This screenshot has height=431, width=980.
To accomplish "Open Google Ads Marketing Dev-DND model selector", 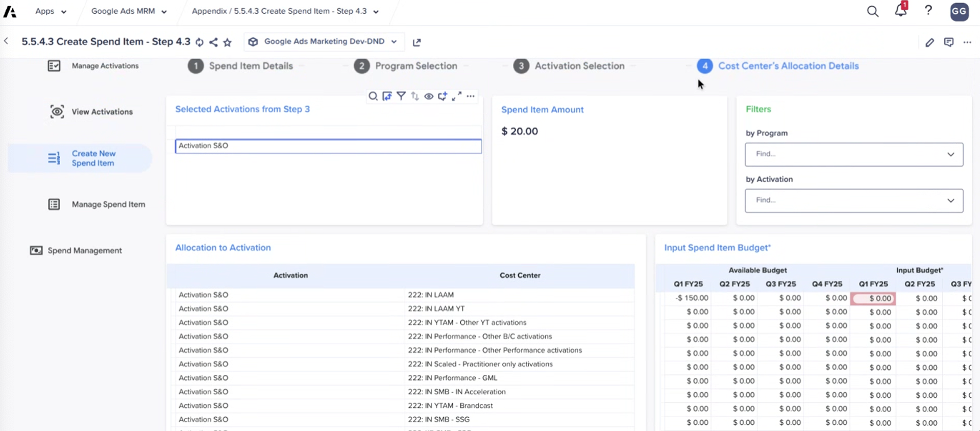I will (324, 42).
